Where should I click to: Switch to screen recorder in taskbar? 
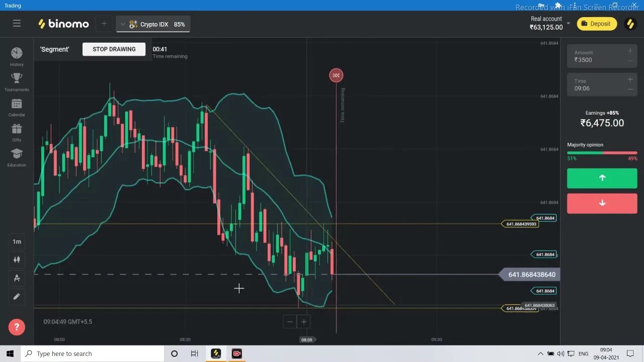pos(236,353)
